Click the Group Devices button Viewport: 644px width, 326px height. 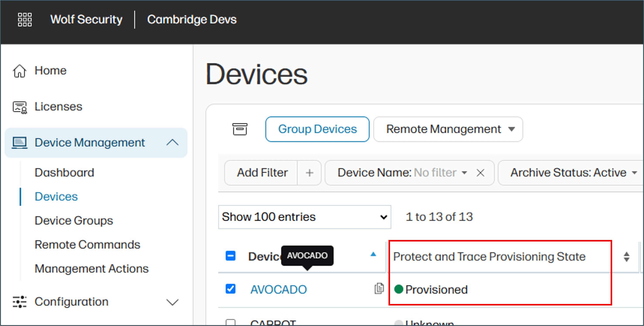(x=317, y=129)
